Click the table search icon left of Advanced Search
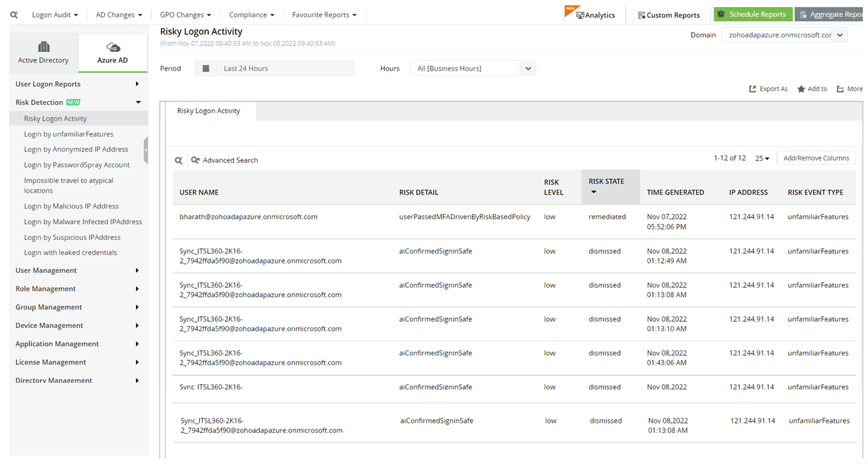The image size is (868, 464). pos(179,160)
